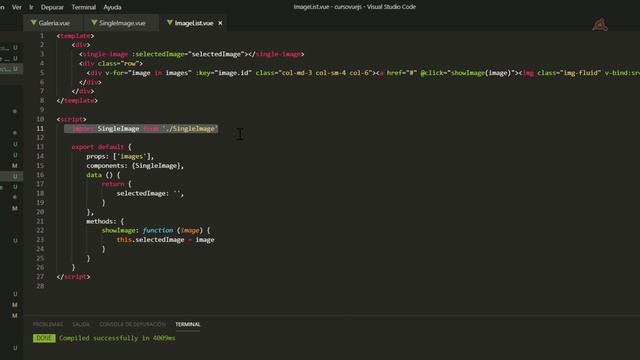Click the import SingleImage statement
The height and width of the screenshot is (360, 640).
tap(145, 129)
